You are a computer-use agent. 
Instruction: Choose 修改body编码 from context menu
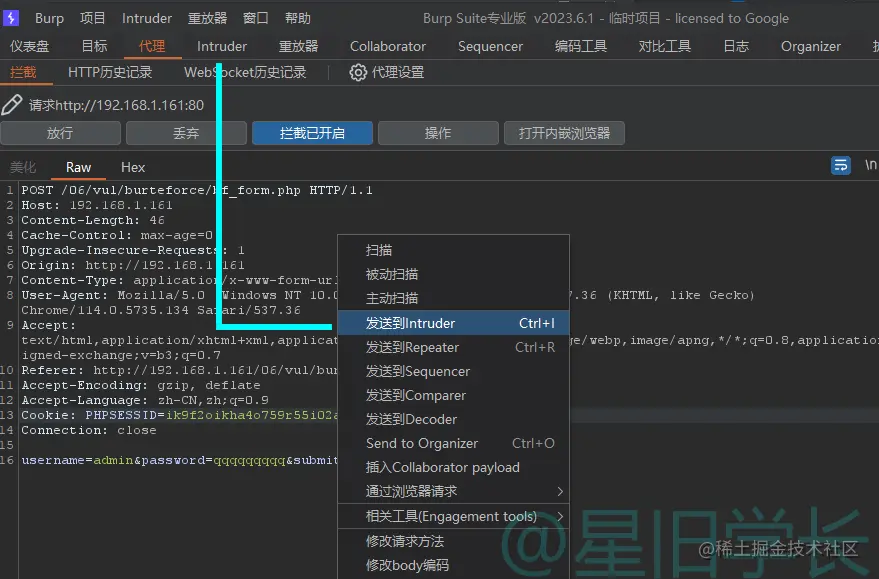coord(454,565)
